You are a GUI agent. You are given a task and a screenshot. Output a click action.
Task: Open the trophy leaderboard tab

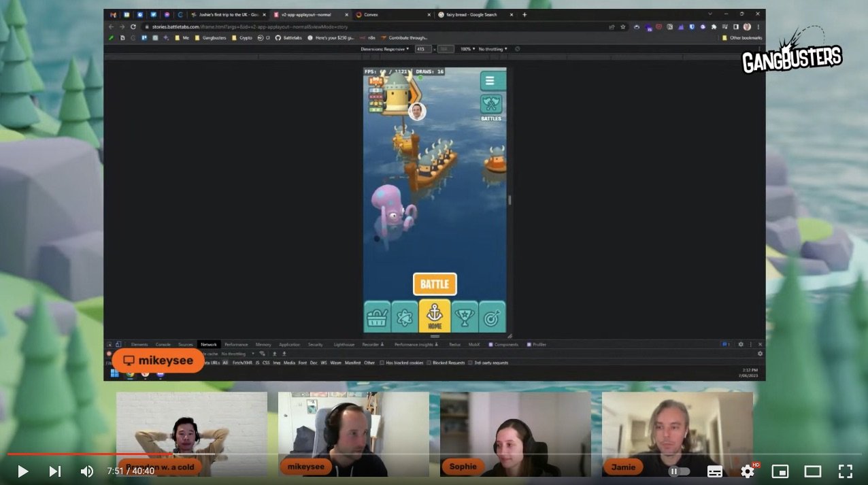[x=465, y=316]
